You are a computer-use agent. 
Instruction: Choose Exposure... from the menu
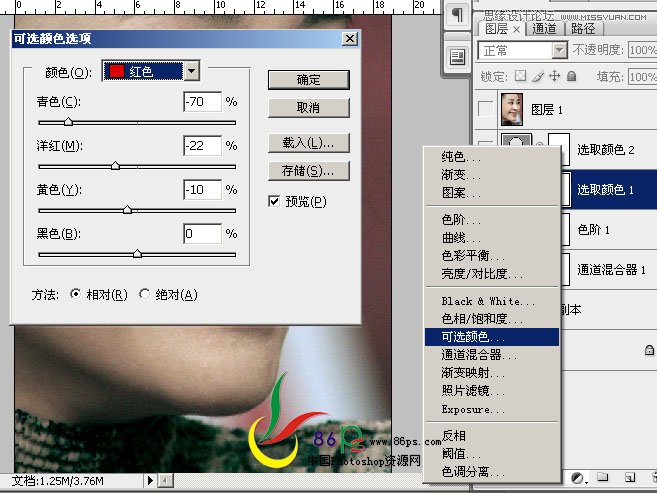[492, 409]
